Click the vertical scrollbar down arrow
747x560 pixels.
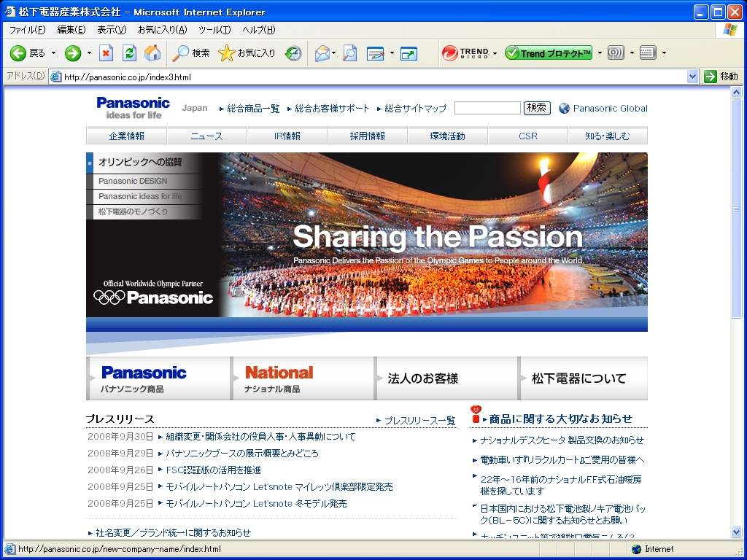point(737,532)
